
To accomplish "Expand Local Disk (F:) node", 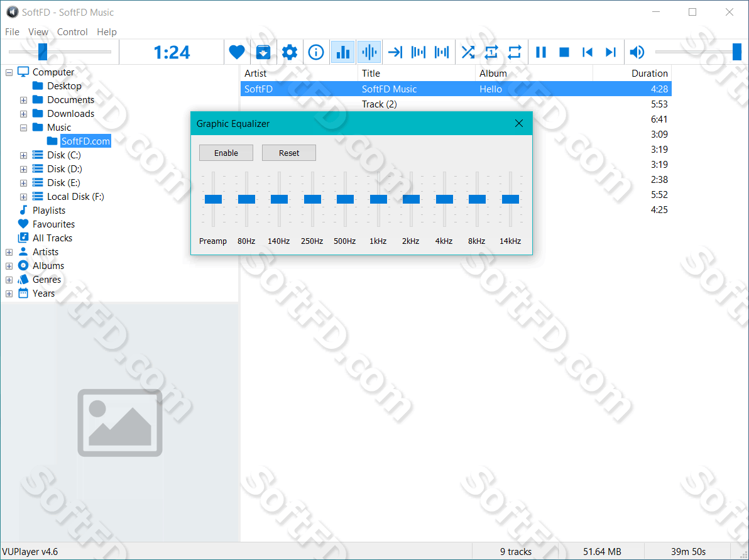I will tap(23, 197).
